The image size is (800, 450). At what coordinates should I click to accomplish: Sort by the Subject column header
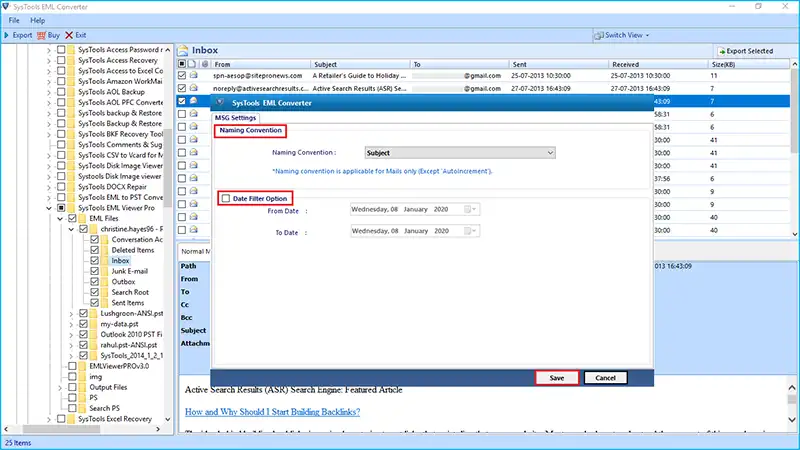(x=360, y=64)
